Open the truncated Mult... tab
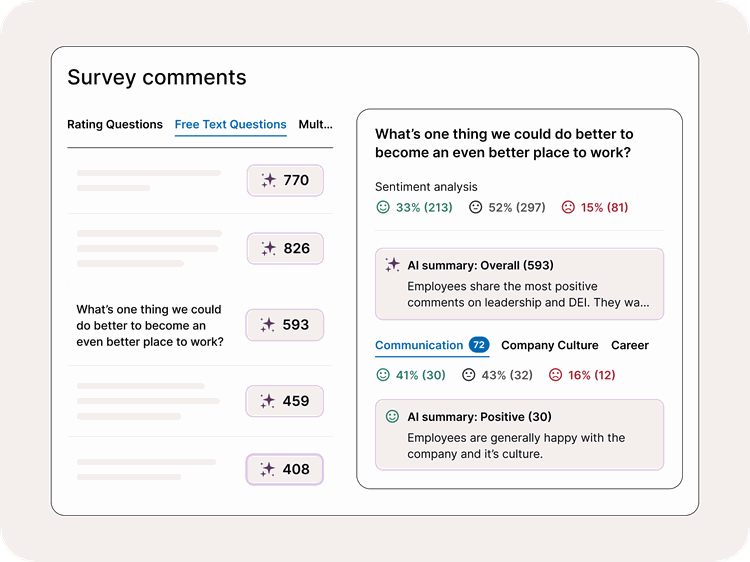750x562 pixels. (315, 125)
